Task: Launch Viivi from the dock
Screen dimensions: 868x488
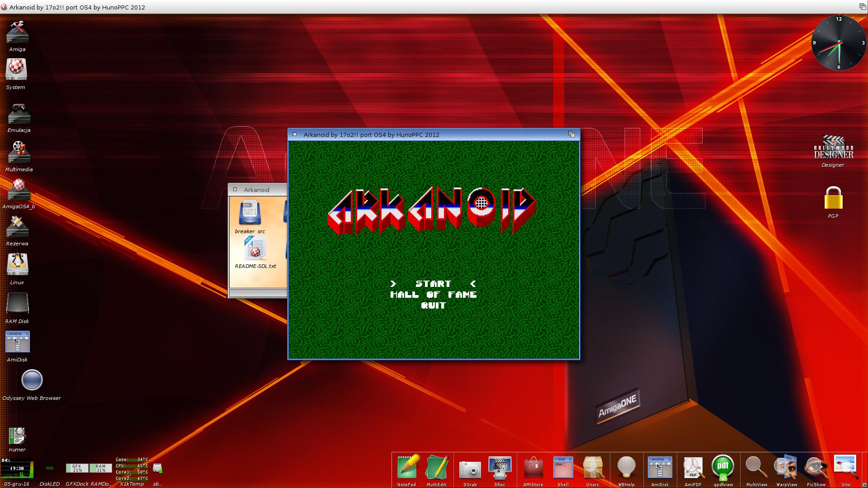Action: click(846, 467)
